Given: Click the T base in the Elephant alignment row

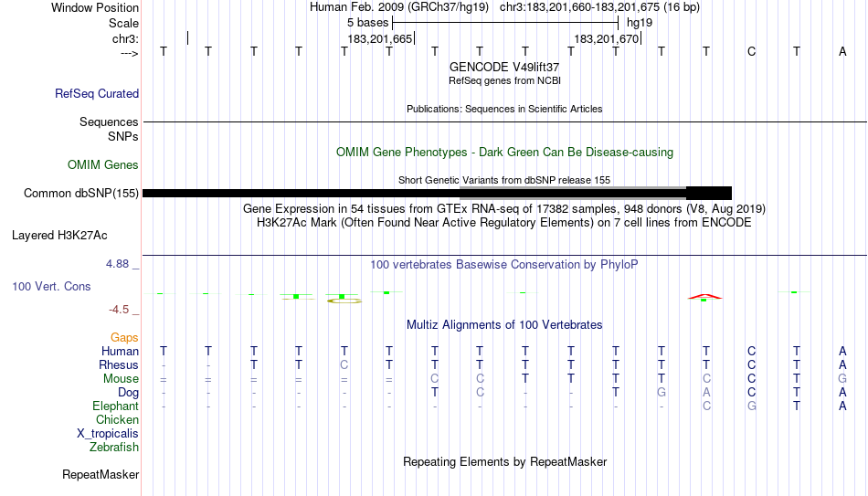Looking at the screenshot, I should click(796, 406).
